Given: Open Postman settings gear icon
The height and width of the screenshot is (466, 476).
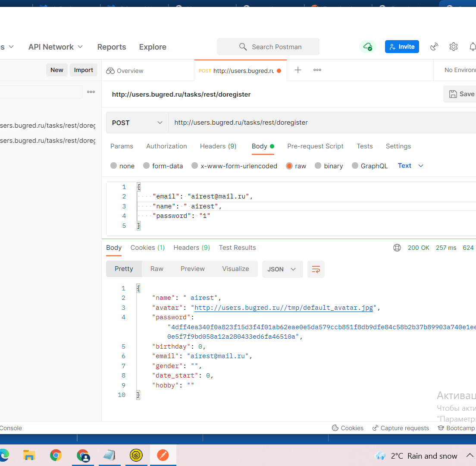Looking at the screenshot, I should 453,47.
